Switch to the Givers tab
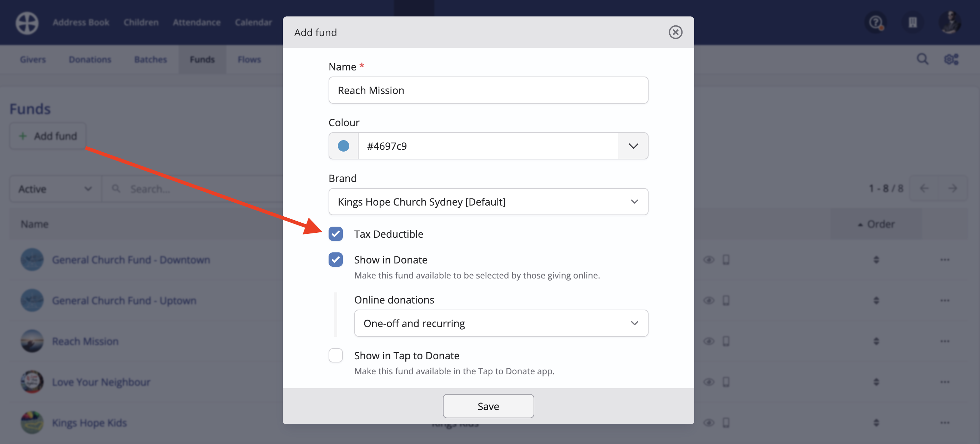This screenshot has height=444, width=980. [33, 59]
